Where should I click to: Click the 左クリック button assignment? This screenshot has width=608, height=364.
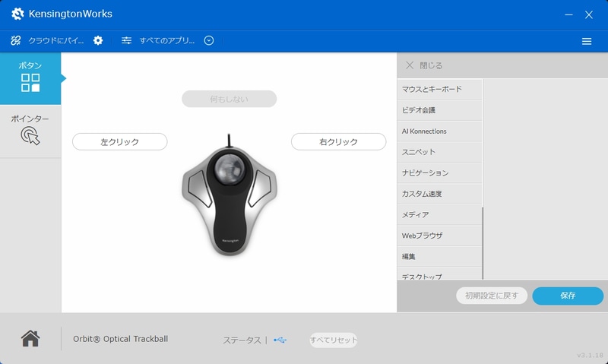click(120, 142)
